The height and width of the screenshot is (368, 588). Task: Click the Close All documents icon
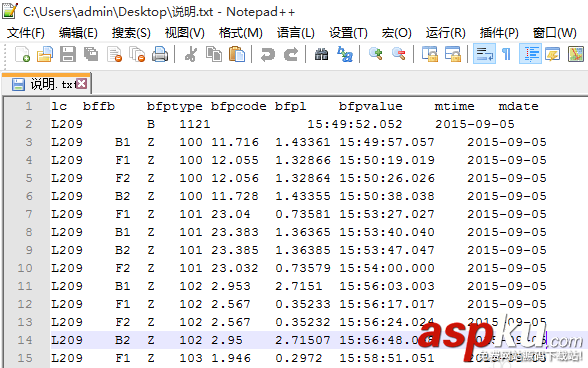click(137, 54)
